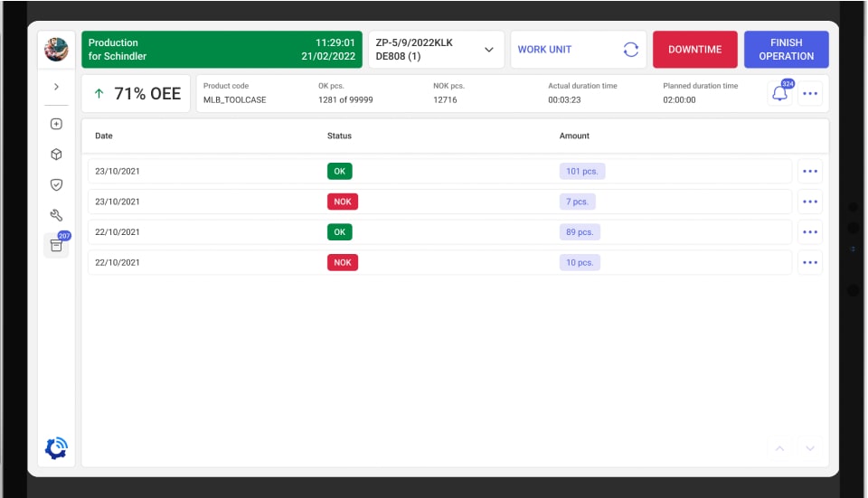Sort by the Amount column header
868x498 pixels.
[x=574, y=136]
